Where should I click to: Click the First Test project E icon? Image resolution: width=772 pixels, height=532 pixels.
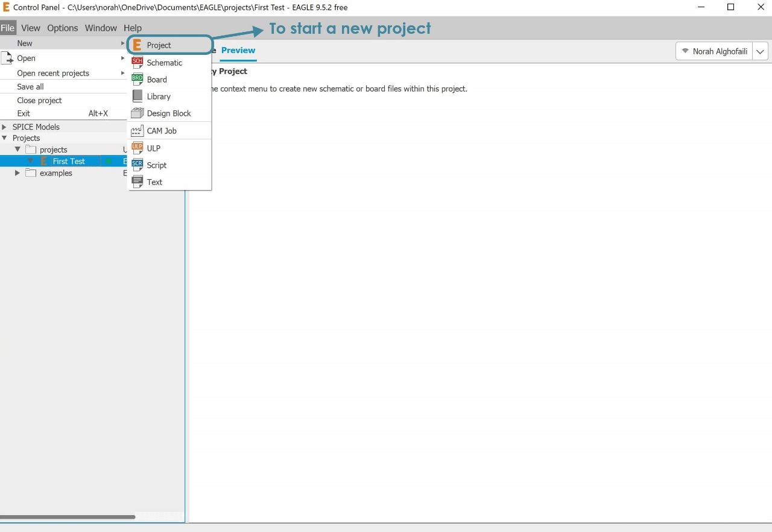44,161
